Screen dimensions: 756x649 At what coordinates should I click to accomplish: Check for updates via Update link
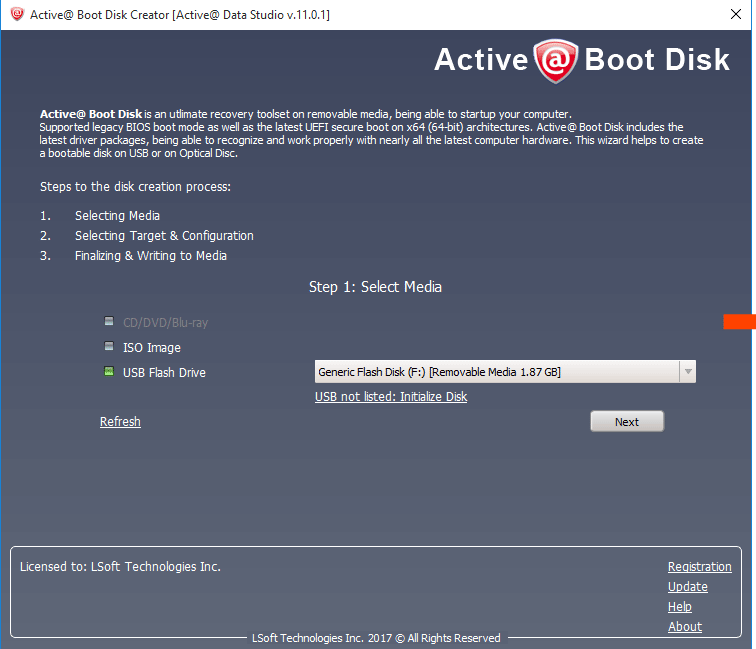click(687, 587)
